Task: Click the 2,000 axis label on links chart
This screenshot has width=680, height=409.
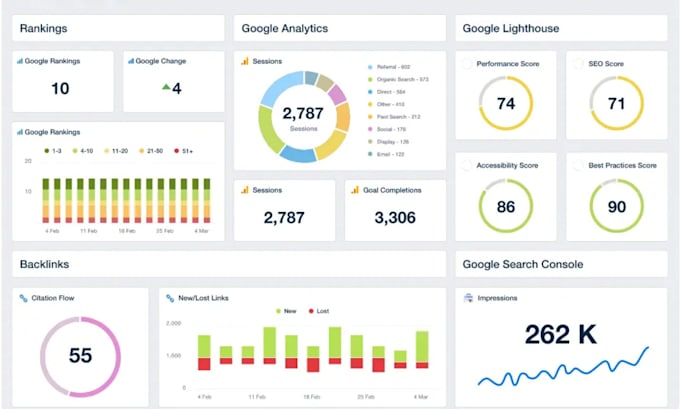Action: [x=173, y=323]
